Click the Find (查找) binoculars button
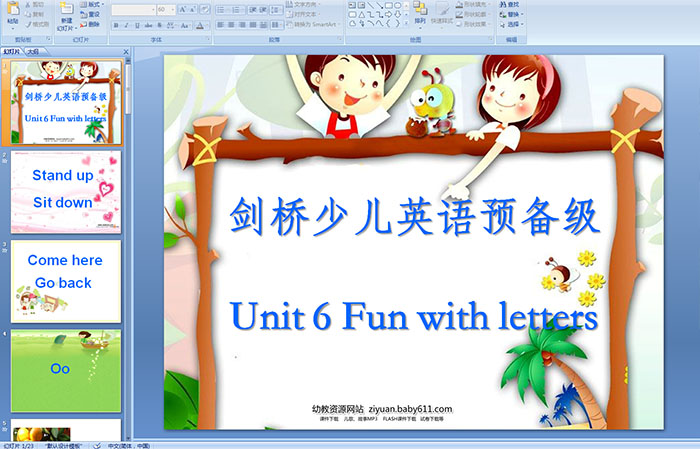The image size is (700, 449). 510,4
